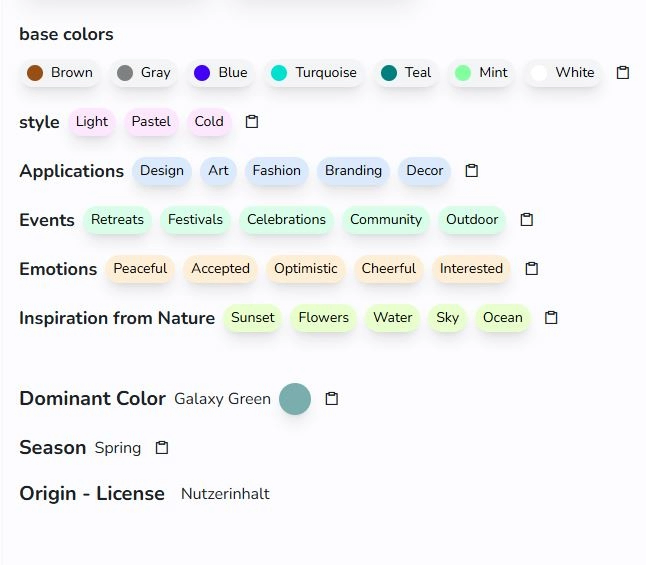646x565 pixels.
Task: Choose the Fashion application tag
Action: pyautogui.click(x=276, y=171)
